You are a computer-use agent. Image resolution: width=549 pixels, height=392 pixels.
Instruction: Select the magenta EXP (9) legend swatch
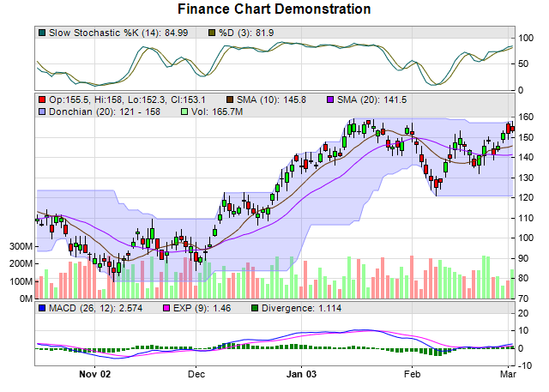tap(168, 308)
